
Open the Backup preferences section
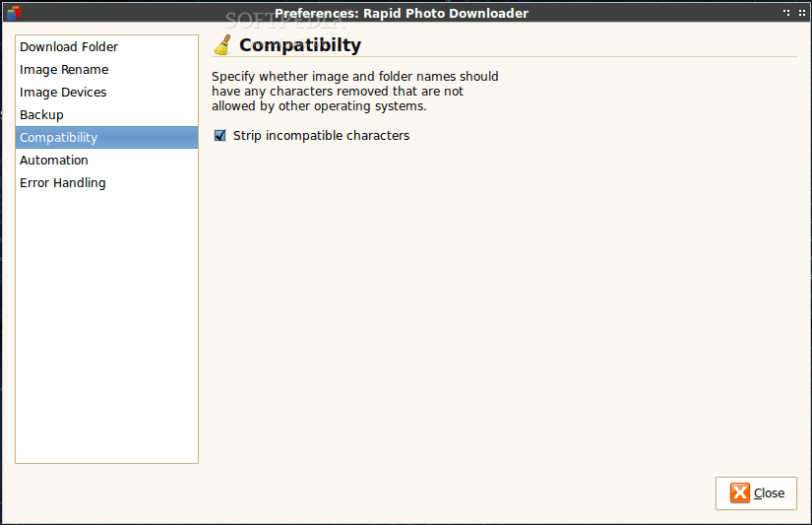tap(106, 115)
